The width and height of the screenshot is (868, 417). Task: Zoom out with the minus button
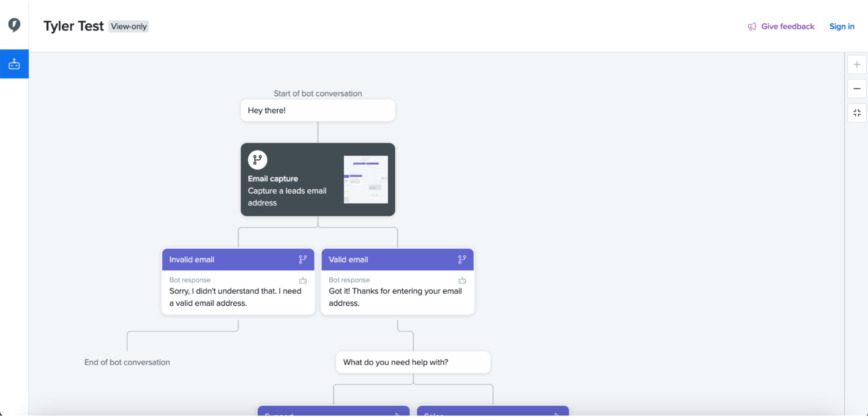click(x=857, y=88)
